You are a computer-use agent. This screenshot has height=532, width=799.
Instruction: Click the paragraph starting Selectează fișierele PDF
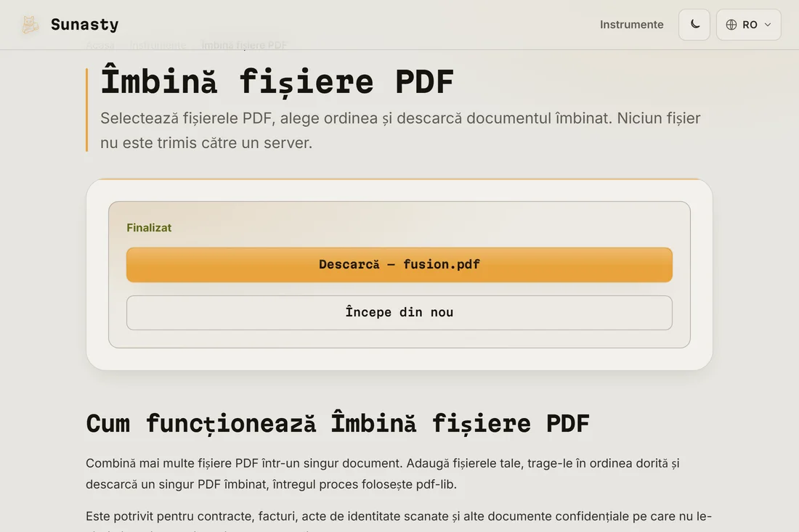coord(400,131)
